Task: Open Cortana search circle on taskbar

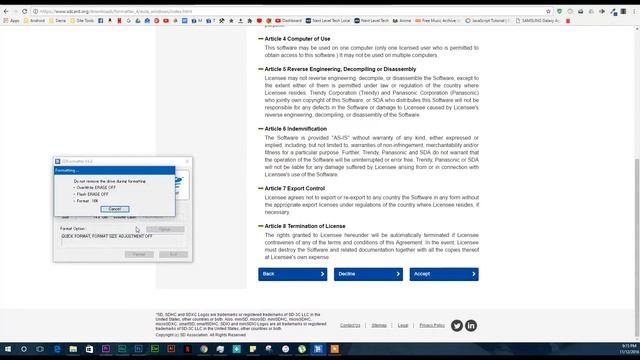Action: [x=24, y=349]
